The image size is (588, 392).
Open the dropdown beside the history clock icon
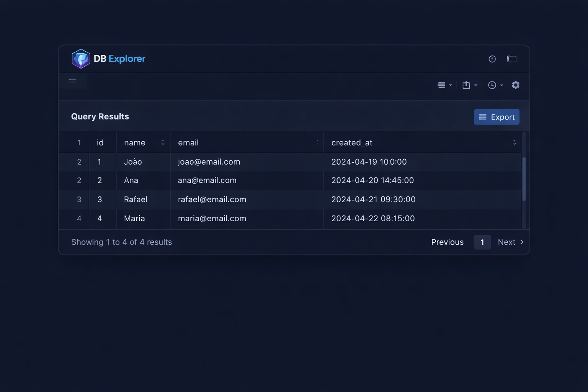[501, 85]
